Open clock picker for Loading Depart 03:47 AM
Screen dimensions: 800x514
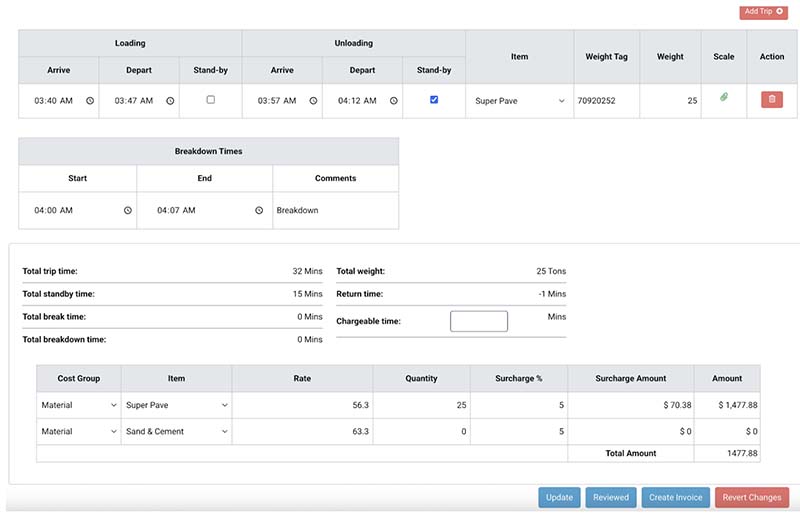[x=170, y=101]
